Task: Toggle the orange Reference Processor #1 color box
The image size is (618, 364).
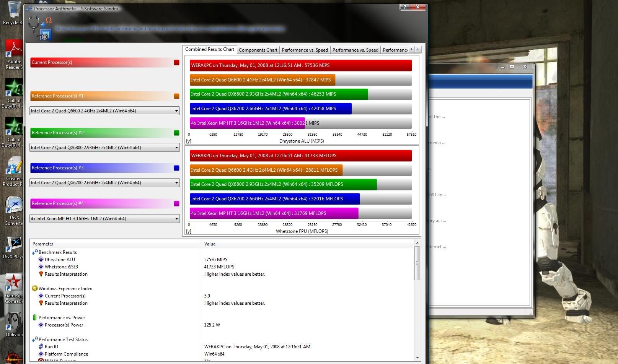Action: [x=176, y=96]
